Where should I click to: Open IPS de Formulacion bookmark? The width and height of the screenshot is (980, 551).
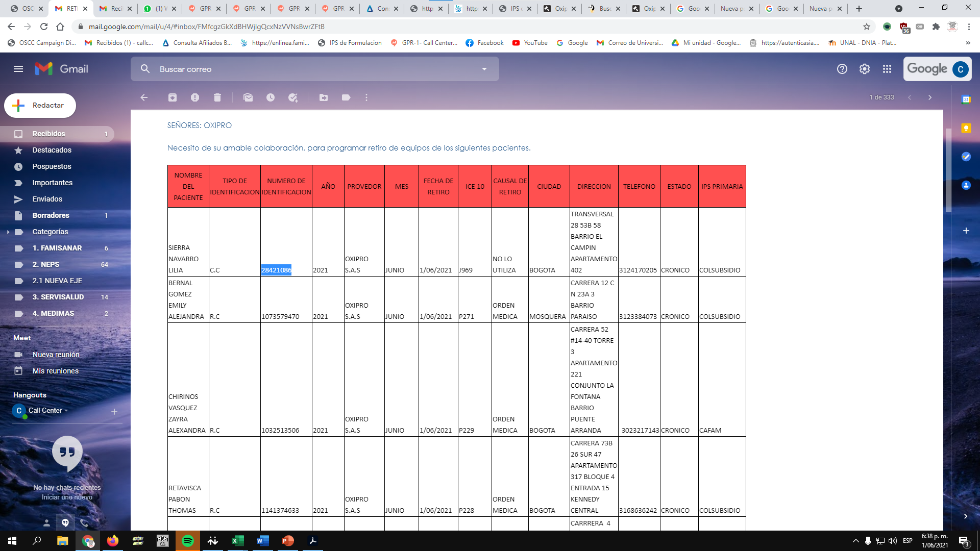[350, 43]
